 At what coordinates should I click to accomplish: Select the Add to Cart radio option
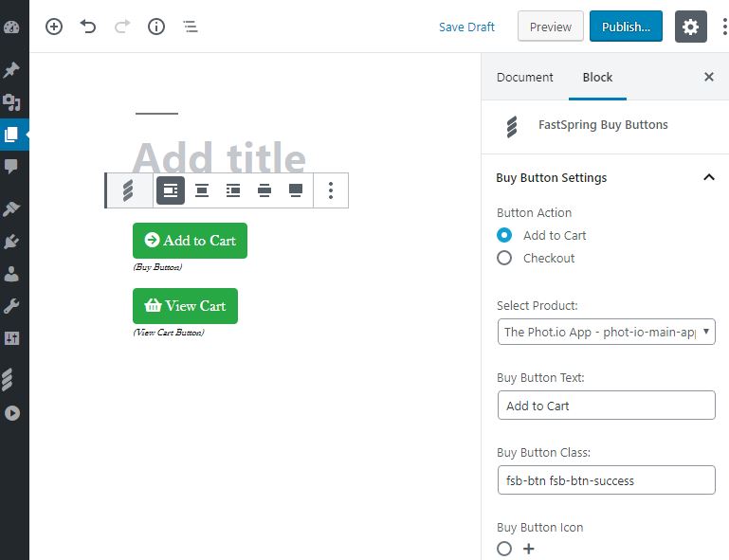[x=504, y=235]
